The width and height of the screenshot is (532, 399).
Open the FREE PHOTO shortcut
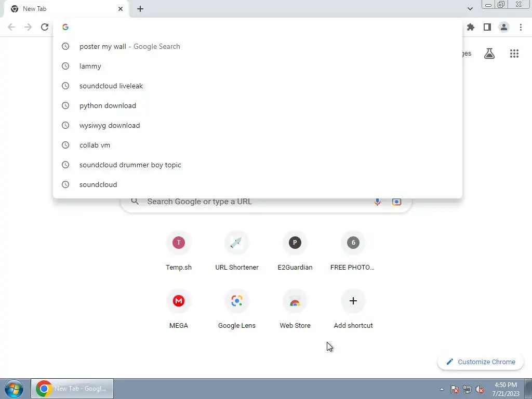point(353,251)
